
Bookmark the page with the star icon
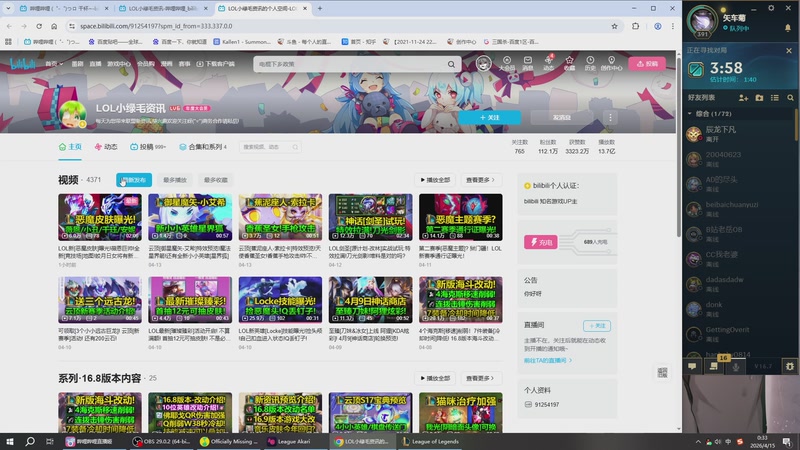[x=614, y=26]
